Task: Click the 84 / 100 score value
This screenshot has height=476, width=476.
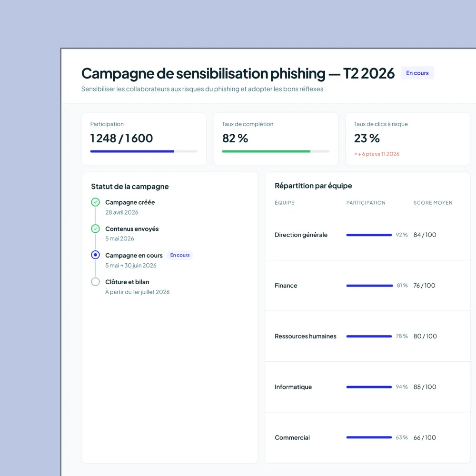Action: 425,235
